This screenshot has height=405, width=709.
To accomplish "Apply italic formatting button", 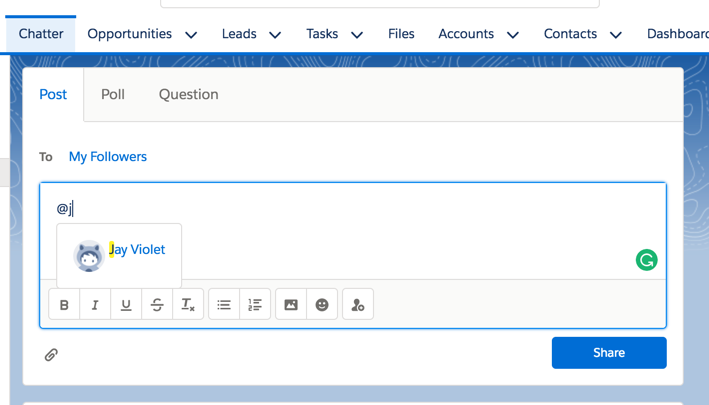I will pyautogui.click(x=95, y=305).
